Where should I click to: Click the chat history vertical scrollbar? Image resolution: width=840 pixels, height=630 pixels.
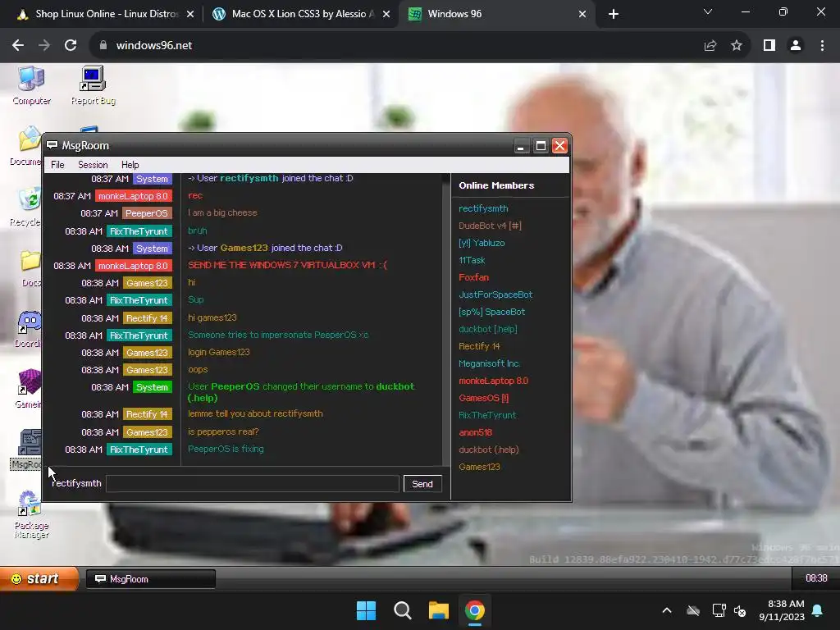coord(446,319)
